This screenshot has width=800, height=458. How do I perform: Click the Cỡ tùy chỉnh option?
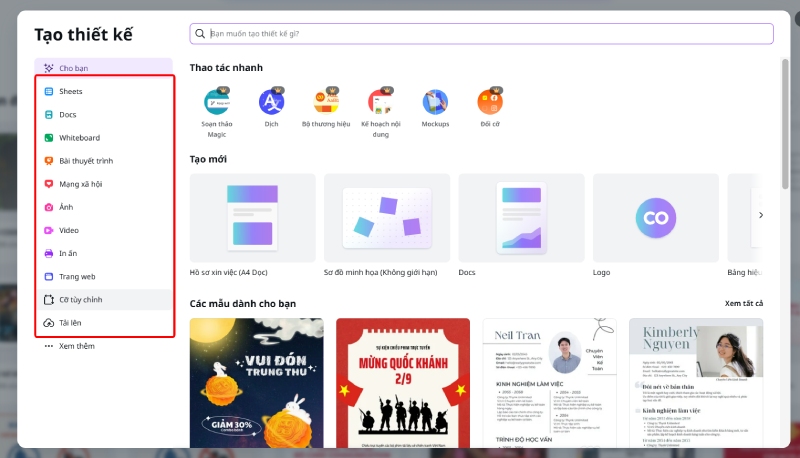tap(80, 300)
